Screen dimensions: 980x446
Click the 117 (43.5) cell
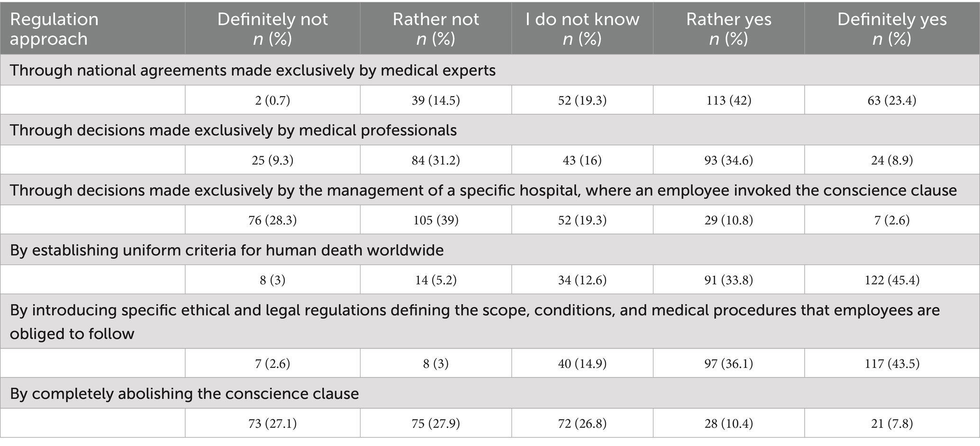(892, 364)
